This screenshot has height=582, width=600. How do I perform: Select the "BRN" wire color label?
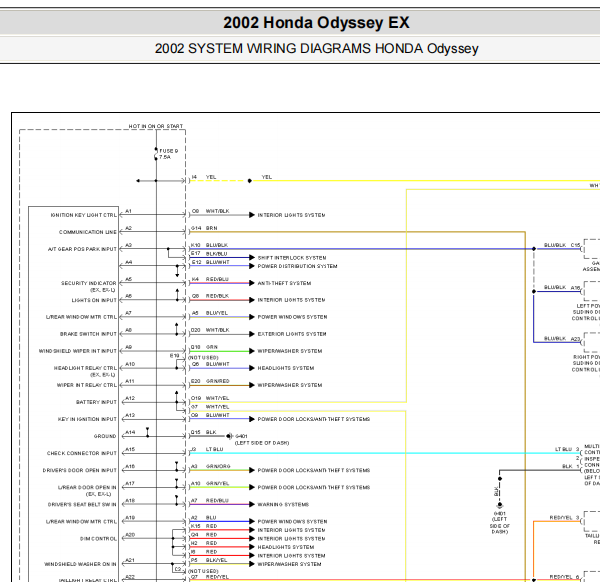pyautogui.click(x=212, y=228)
